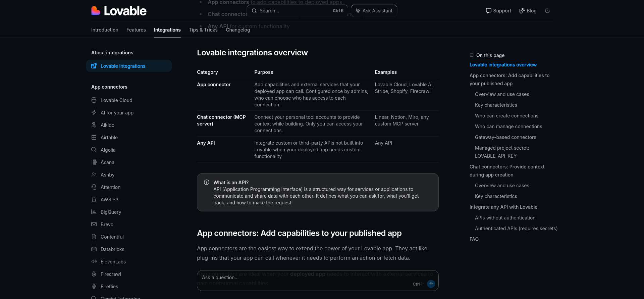
Task: Click the AWS S3 bucket icon
Action: pyautogui.click(x=94, y=199)
